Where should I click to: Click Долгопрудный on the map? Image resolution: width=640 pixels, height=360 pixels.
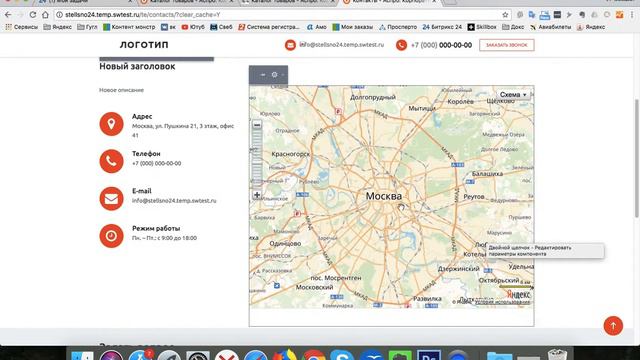373,98
